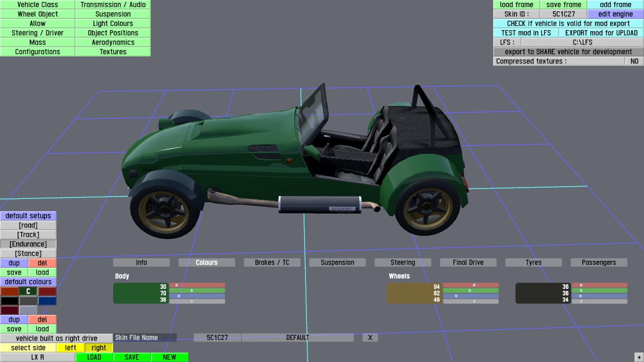Image resolution: width=644 pixels, height=362 pixels.
Task: Select the left side option
Action: point(71,348)
